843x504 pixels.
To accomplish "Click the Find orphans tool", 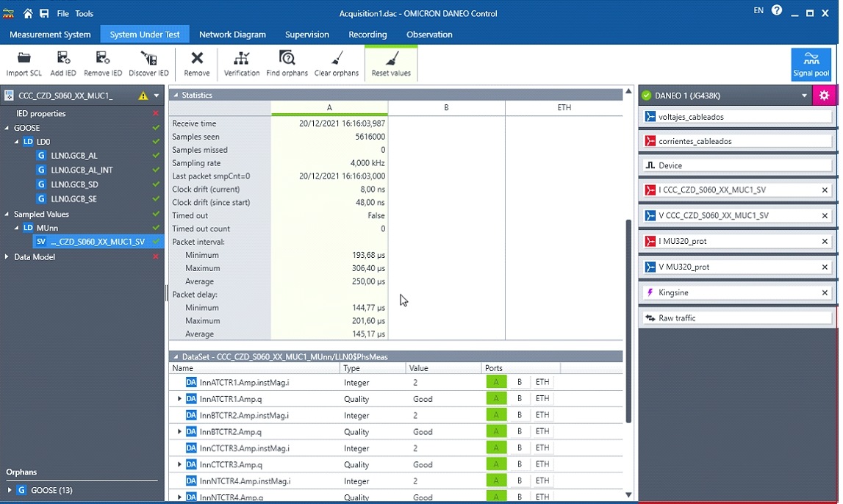I will point(287,64).
